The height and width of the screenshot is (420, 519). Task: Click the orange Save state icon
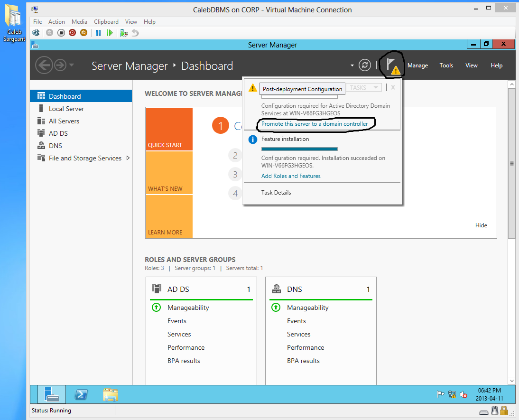pyautogui.click(x=84, y=32)
